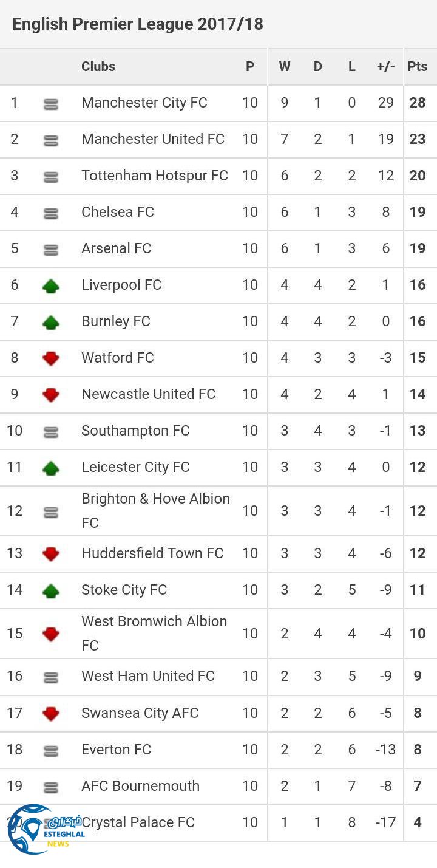Click the English Premier League 2017/18 title
This screenshot has width=437, height=868.
point(138,24)
